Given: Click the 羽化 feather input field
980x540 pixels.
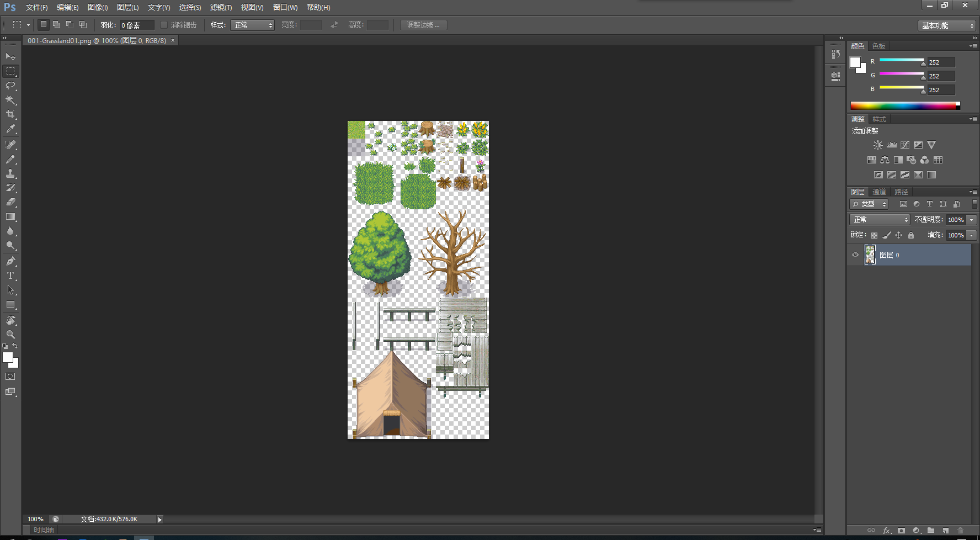Looking at the screenshot, I should [137, 25].
